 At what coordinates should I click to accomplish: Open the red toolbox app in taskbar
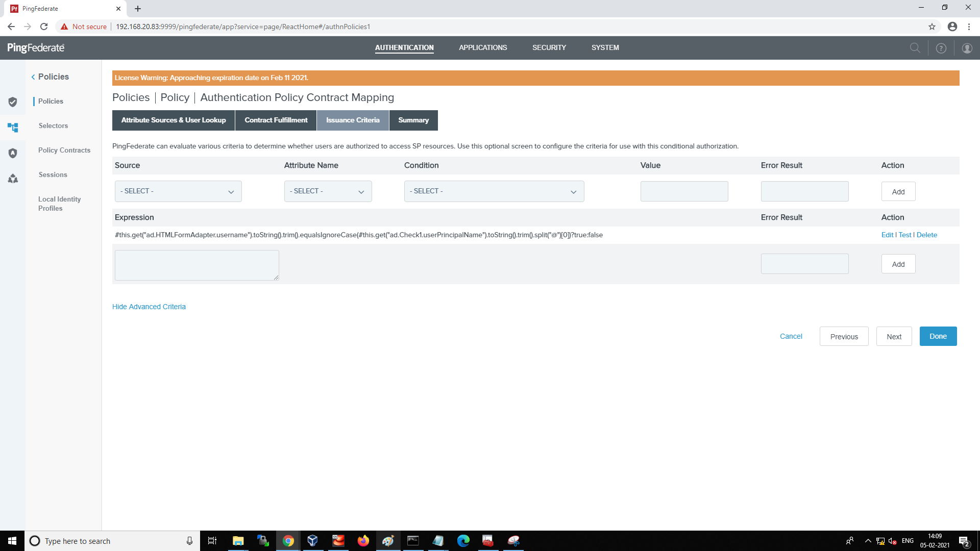(x=488, y=541)
